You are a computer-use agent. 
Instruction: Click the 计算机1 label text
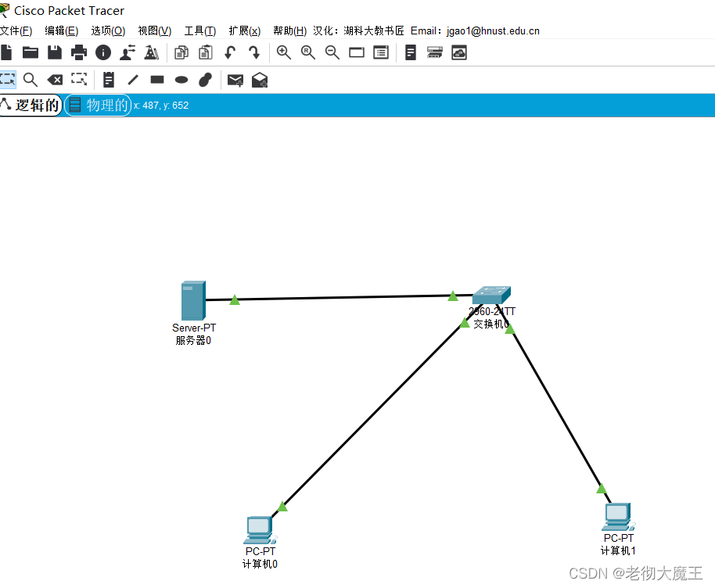pyautogui.click(x=618, y=551)
